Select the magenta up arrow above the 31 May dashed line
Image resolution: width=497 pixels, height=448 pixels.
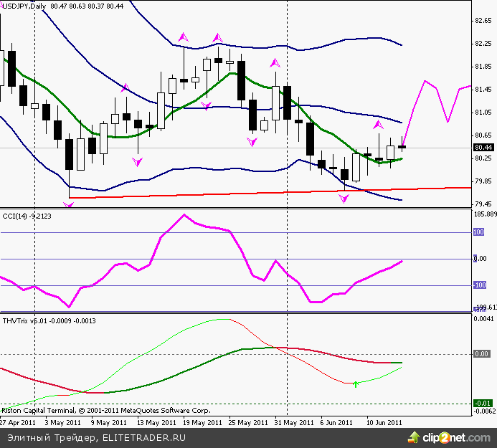(x=273, y=63)
